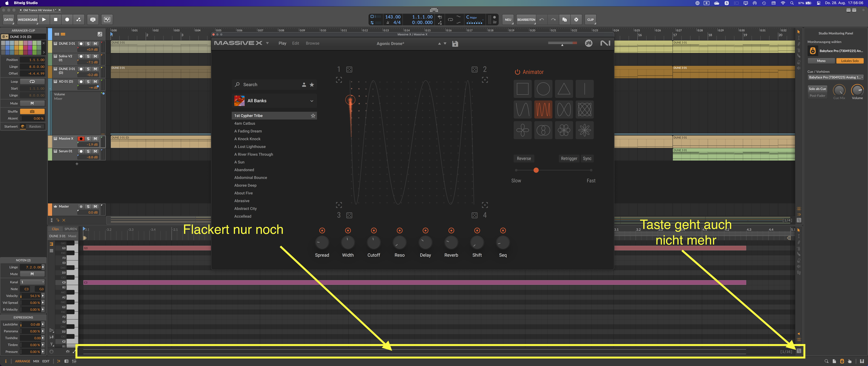Viewport: 868px width, 366px height.
Task: Expand the Pressure expression arrow
Action: (x=43, y=352)
